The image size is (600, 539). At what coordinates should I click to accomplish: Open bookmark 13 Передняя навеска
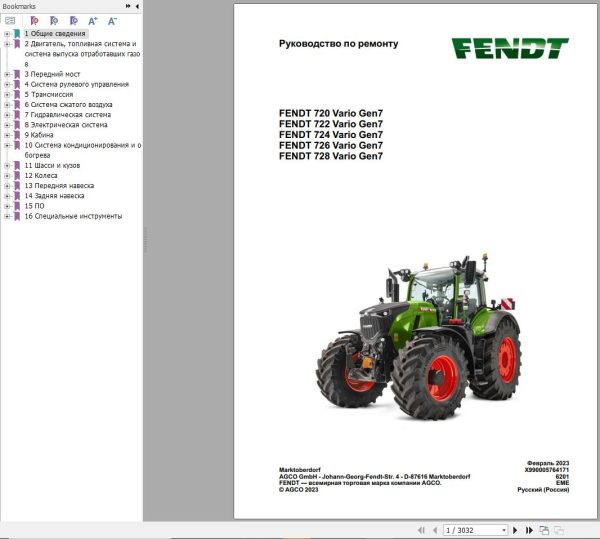click(59, 186)
